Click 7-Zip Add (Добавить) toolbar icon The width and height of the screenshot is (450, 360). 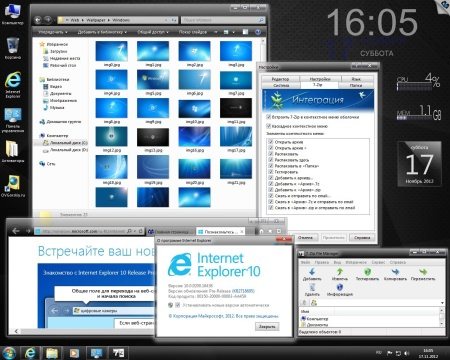[x=312, y=272]
